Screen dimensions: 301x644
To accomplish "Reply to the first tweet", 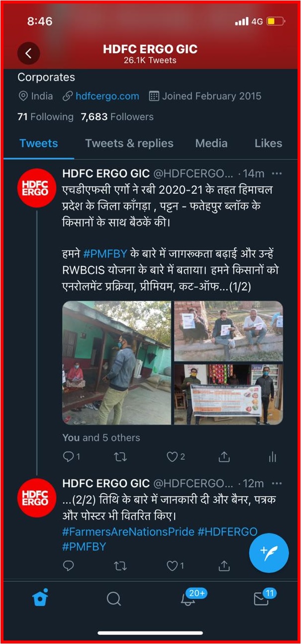I will pyautogui.click(x=71, y=456).
